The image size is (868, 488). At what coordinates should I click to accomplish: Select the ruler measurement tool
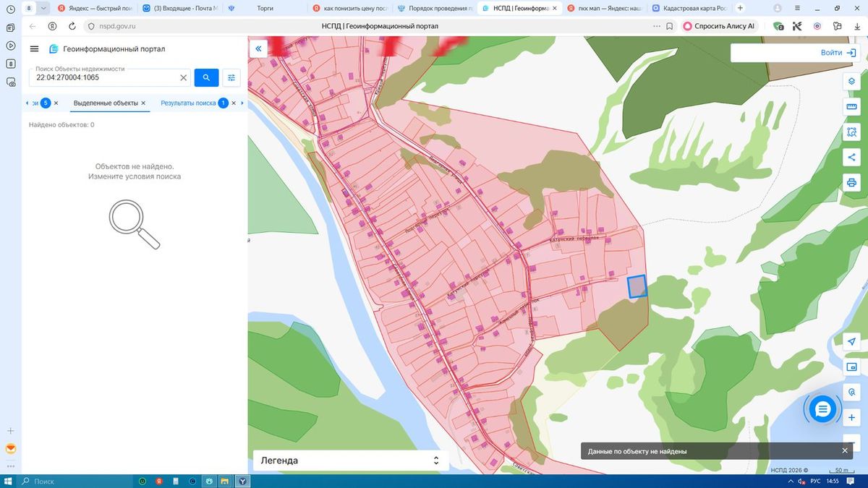(851, 107)
